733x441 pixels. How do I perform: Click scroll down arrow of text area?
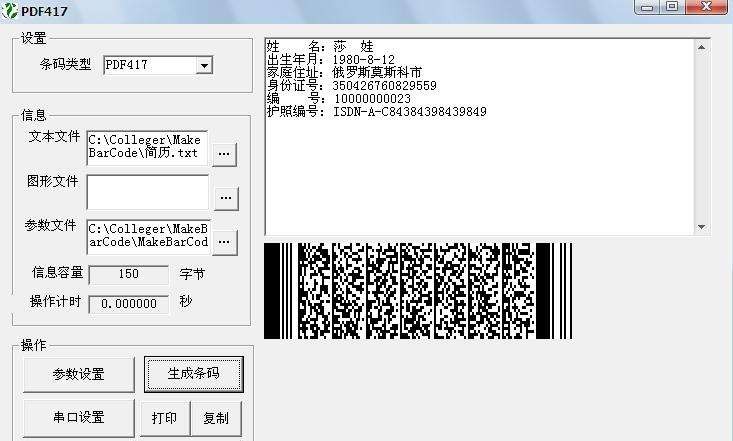click(701, 227)
